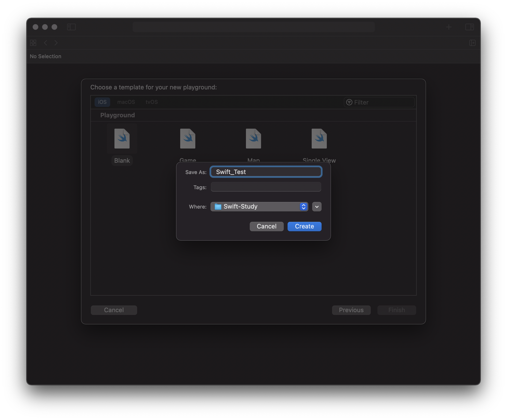The image size is (507, 420).
Task: Switch to the tvOS tab
Action: tap(152, 102)
